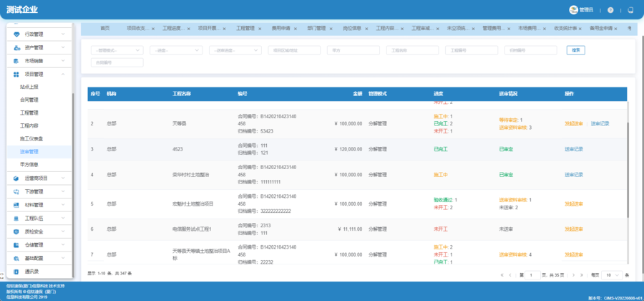
Task: Collapse the 项目管理 sidebar menu
Action: pos(63,75)
